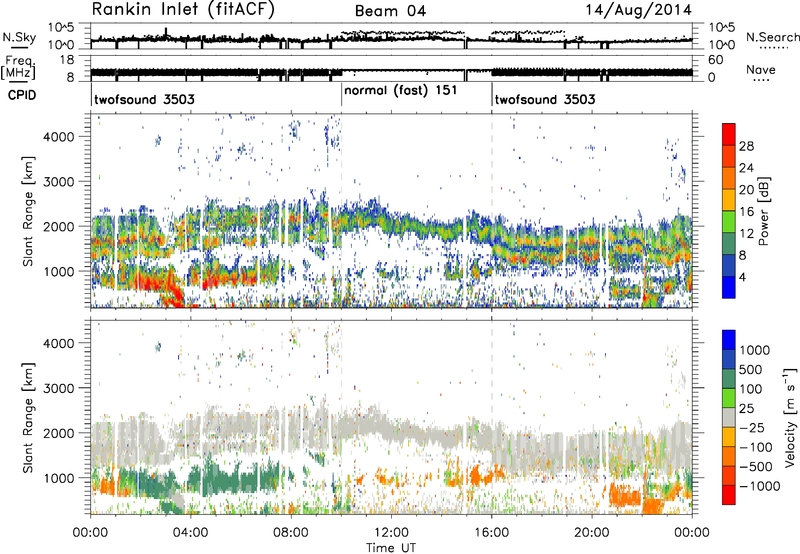Click the noise level line plot panel
The image size is (800, 554).
pos(391,36)
